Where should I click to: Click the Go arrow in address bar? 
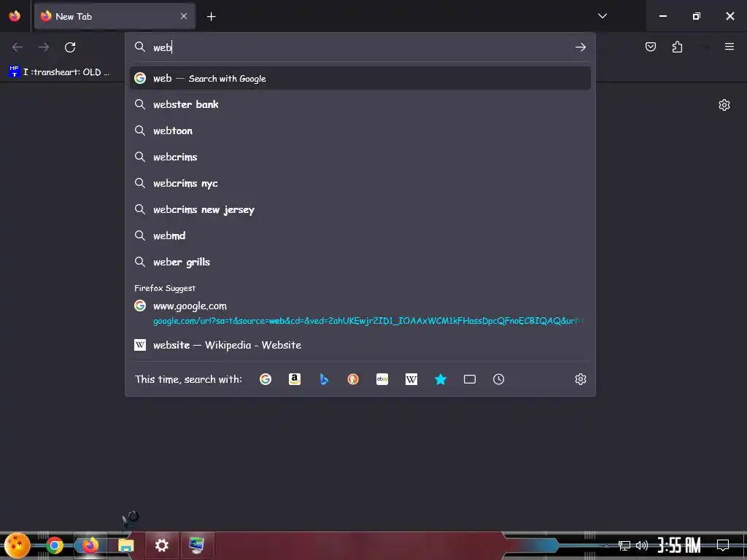580,47
